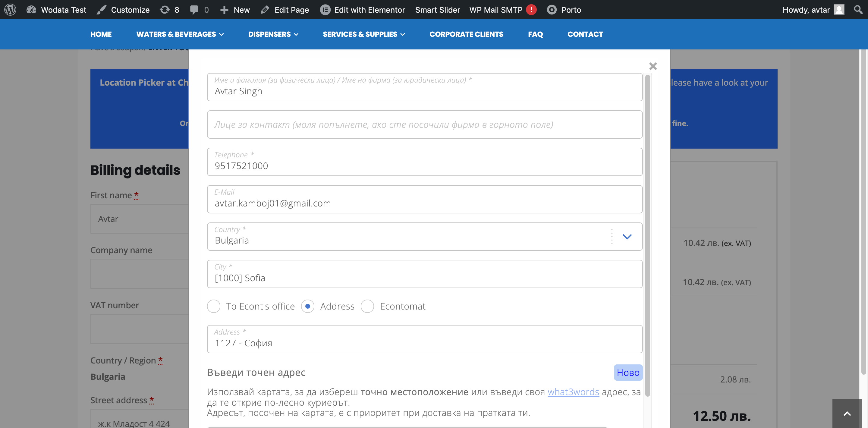The width and height of the screenshot is (868, 428).
Task: Open the comments bubble icon
Action: pyautogui.click(x=194, y=9)
